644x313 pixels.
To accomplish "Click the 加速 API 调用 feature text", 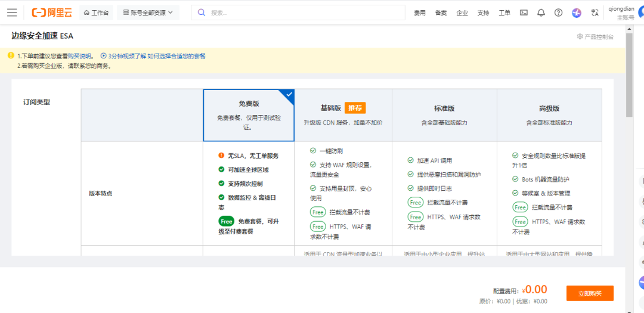I will [x=435, y=160].
